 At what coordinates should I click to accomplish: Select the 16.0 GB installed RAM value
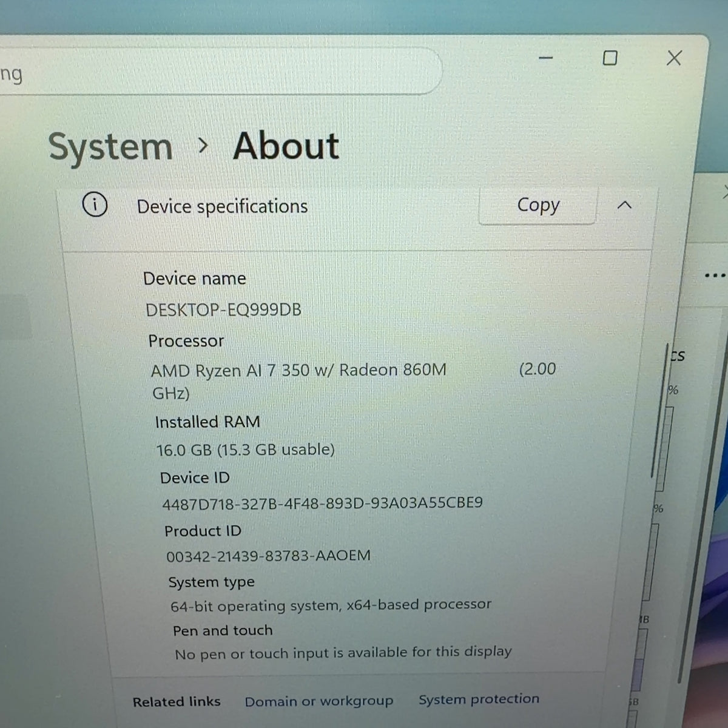pos(245,450)
